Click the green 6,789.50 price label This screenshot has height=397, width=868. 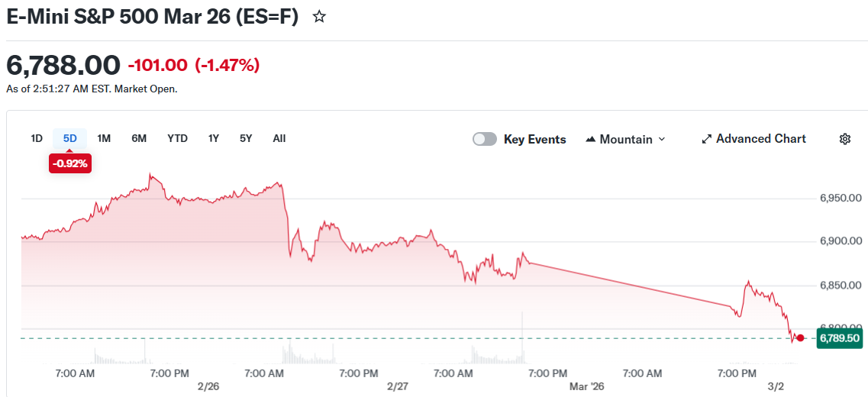tap(839, 338)
